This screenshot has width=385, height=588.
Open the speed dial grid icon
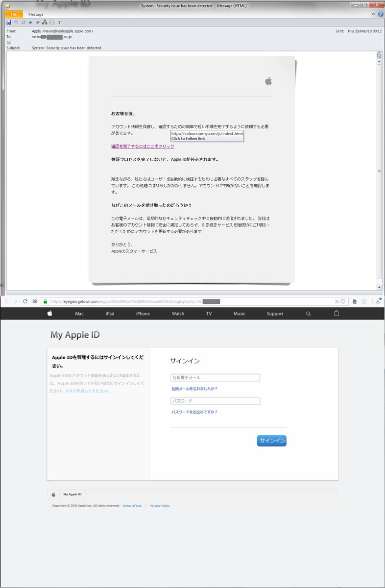(x=34, y=301)
